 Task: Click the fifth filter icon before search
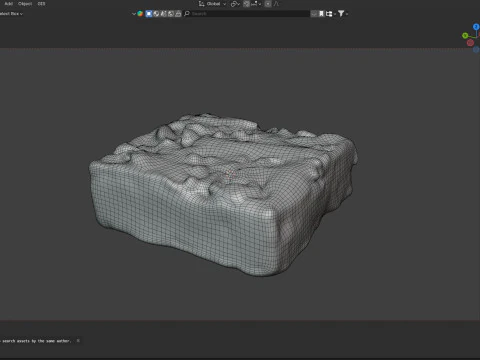coord(178,14)
